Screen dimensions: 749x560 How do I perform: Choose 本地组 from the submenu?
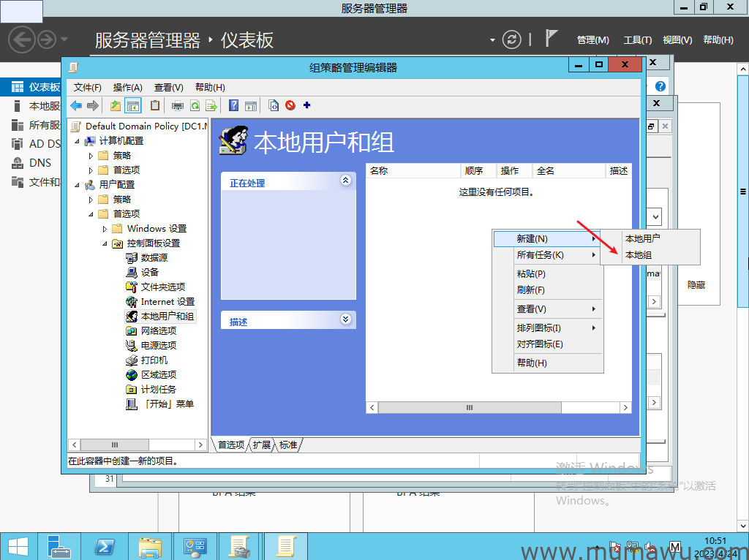(638, 255)
